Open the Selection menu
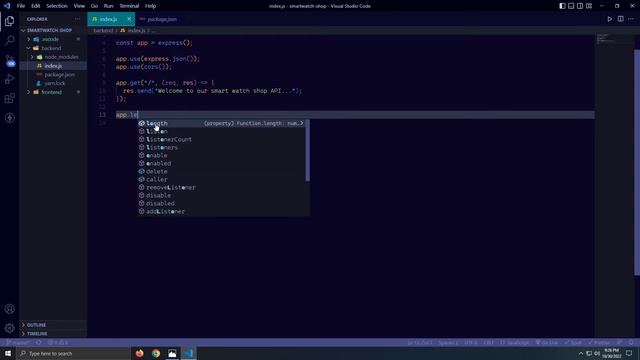Image resolution: width=640 pixels, height=360 pixels. coord(57,6)
